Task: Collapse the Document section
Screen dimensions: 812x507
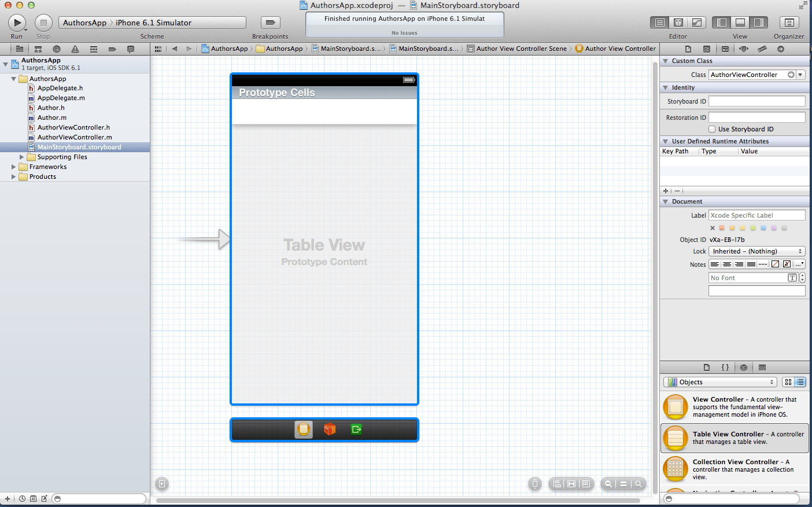Action: point(666,201)
